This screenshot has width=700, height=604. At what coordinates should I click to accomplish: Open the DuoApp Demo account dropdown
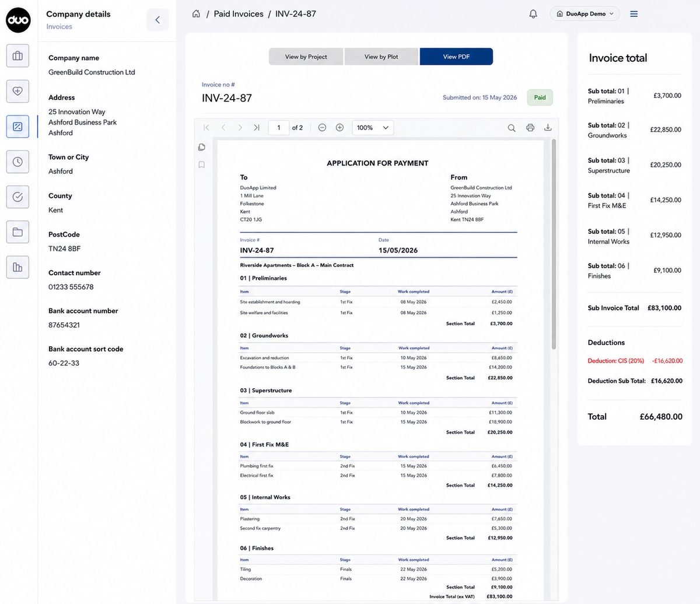[585, 13]
